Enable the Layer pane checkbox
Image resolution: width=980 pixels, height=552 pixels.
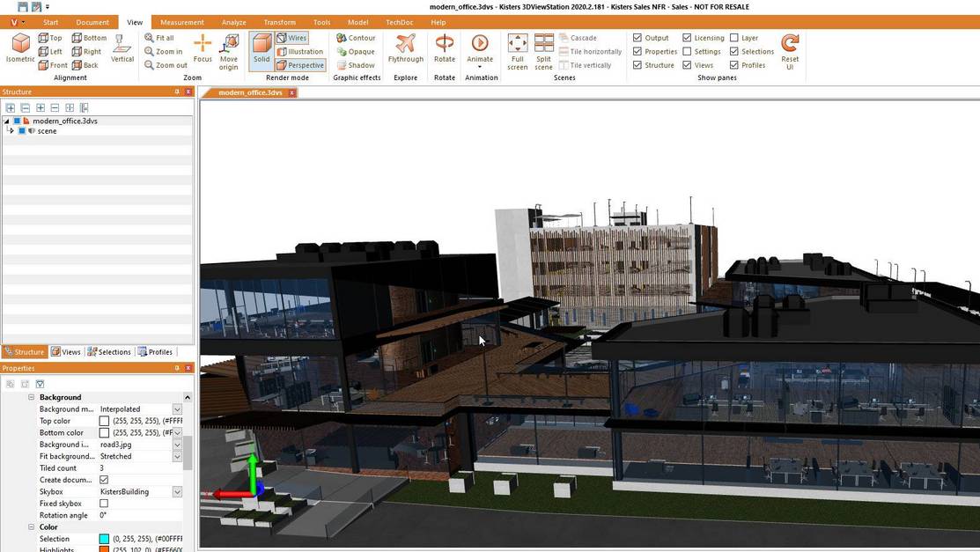pos(733,38)
